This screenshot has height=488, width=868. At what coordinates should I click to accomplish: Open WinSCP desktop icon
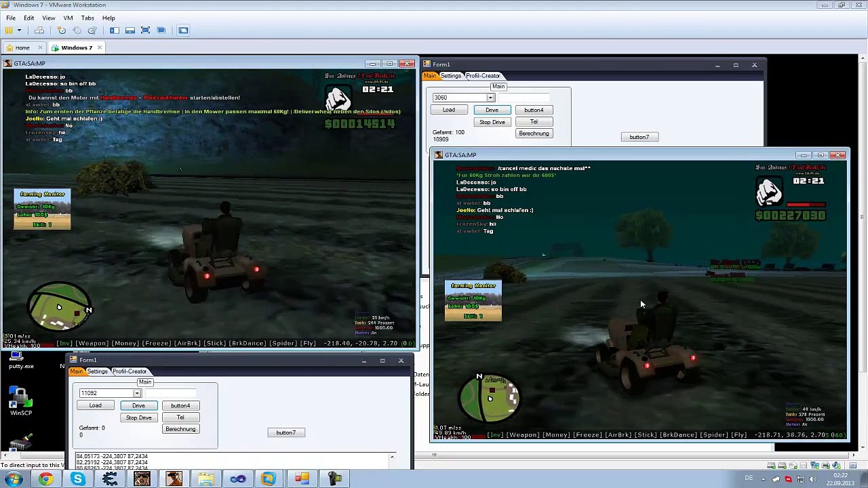(20, 401)
